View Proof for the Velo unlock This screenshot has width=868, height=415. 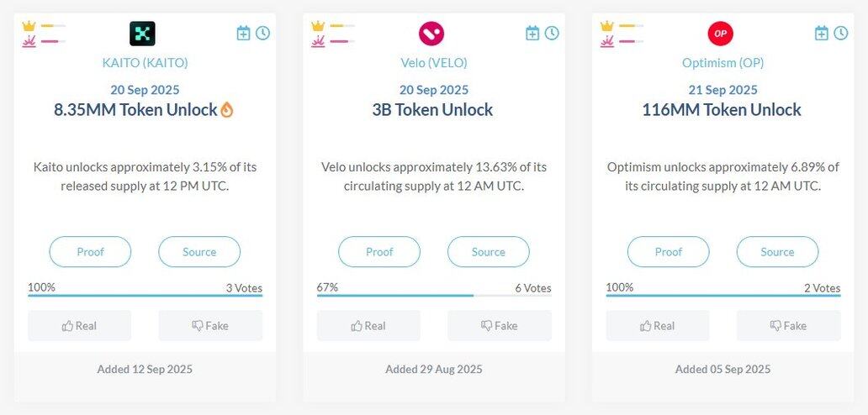click(379, 252)
